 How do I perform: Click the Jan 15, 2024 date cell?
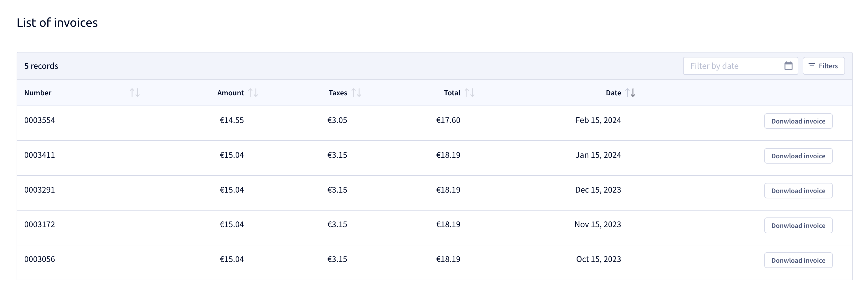tap(598, 155)
